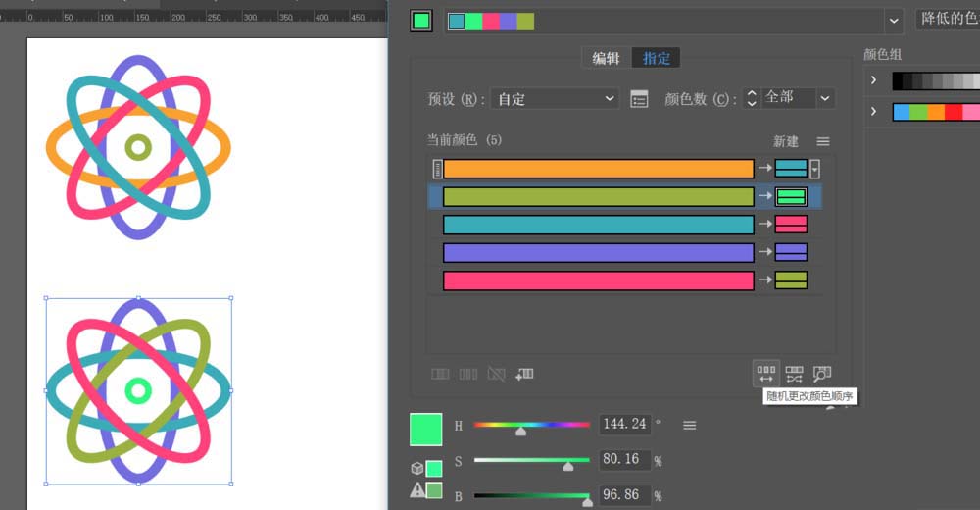Open the color reduction options icon beside 预设
Viewport: 980px width, 510px height.
[x=639, y=98]
